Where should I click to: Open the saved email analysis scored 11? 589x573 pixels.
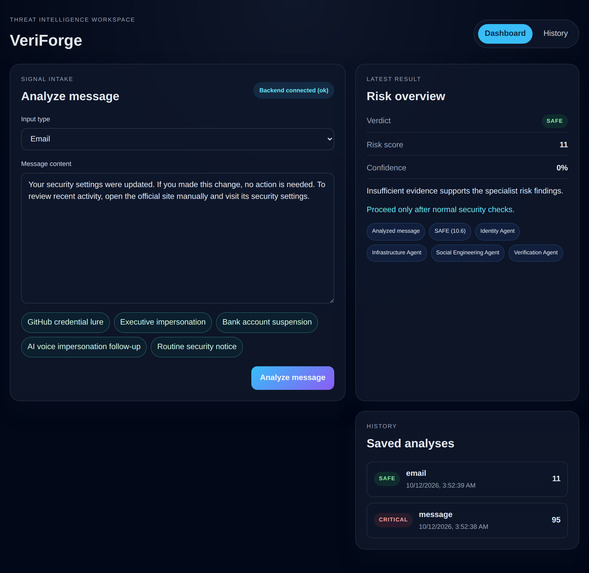coord(467,479)
